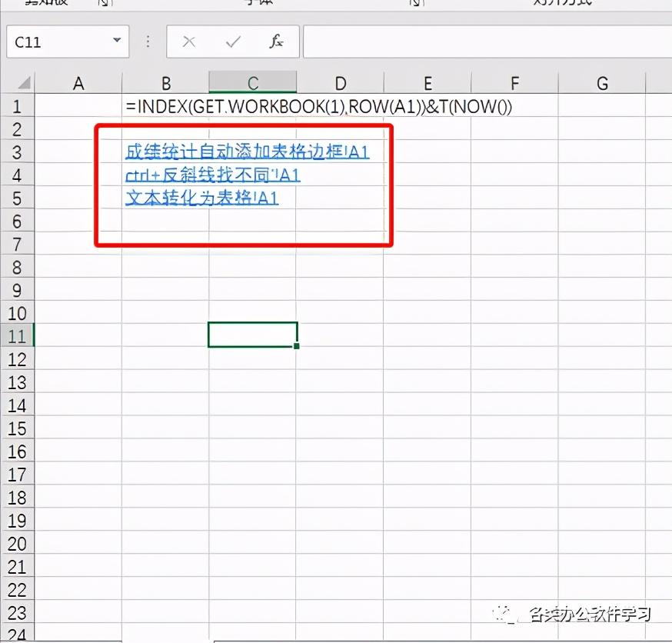Select row 16 header

(x=17, y=451)
